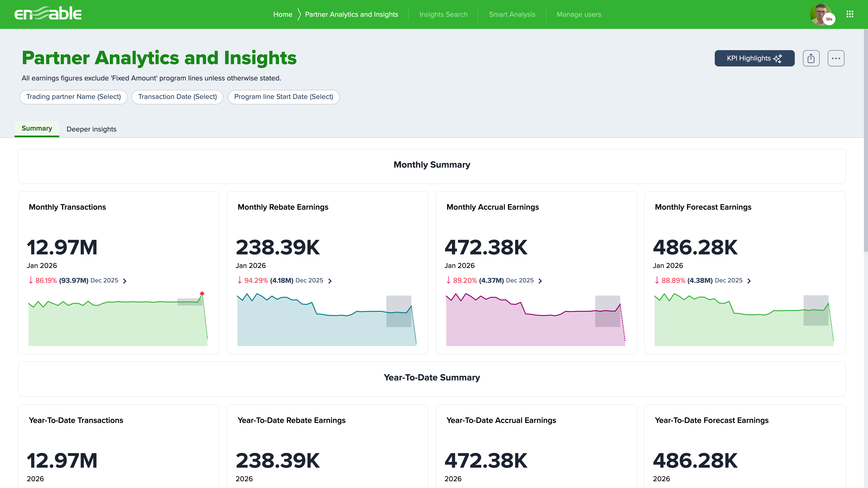The height and width of the screenshot is (488, 868).
Task: Select the Summary tab
Action: coord(37,128)
